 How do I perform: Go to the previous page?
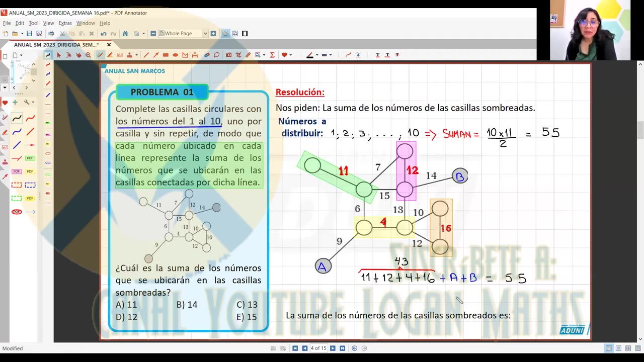pyautogui.click(x=304, y=348)
